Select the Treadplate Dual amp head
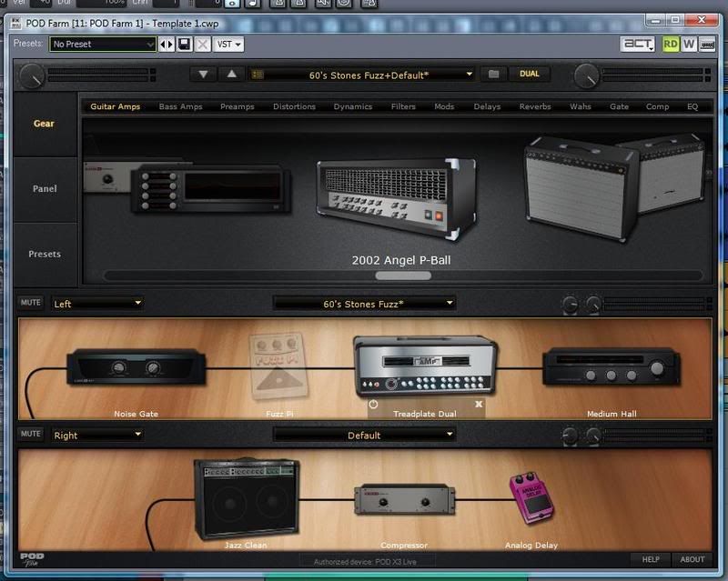The width and height of the screenshot is (728, 581). 425,366
